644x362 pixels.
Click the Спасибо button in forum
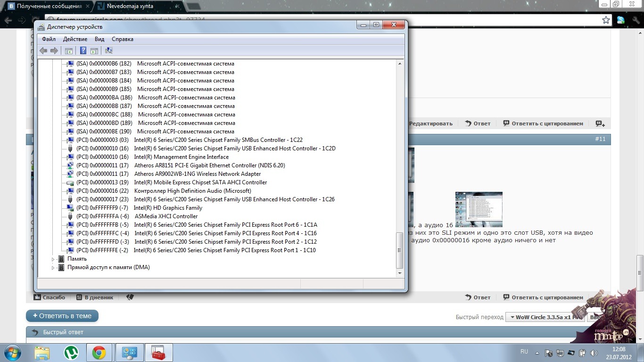click(x=49, y=297)
